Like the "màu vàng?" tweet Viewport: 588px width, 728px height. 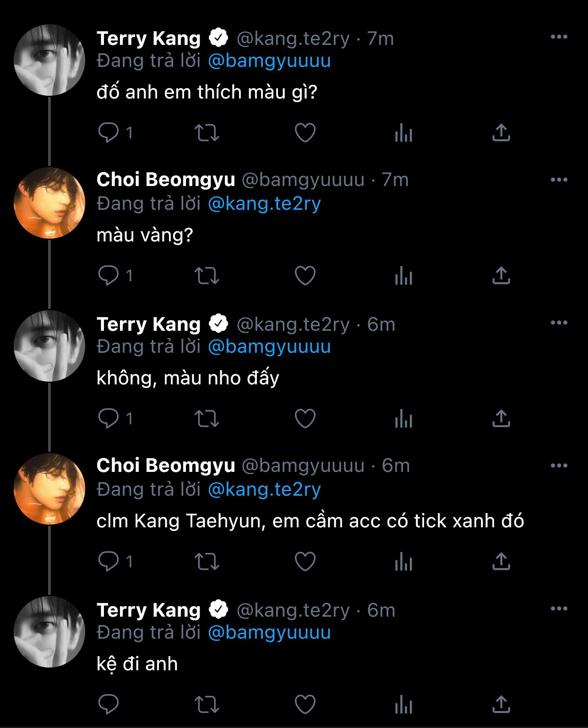coord(305,276)
